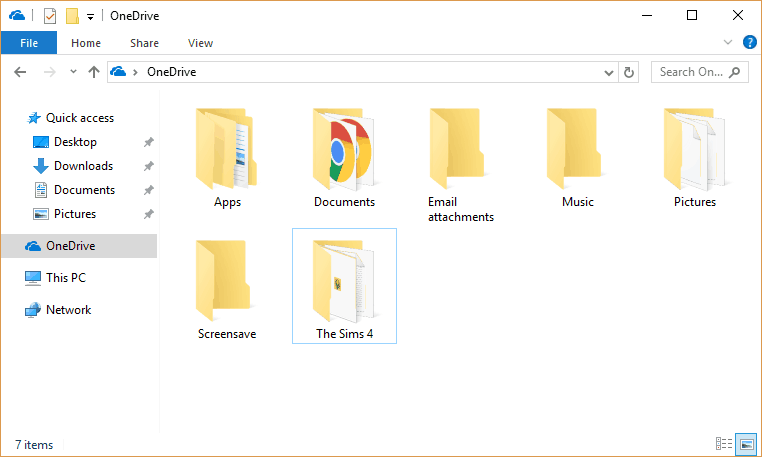Open the Customize Quick Access Toolbar dropdown
The image size is (762, 457).
click(x=90, y=17)
